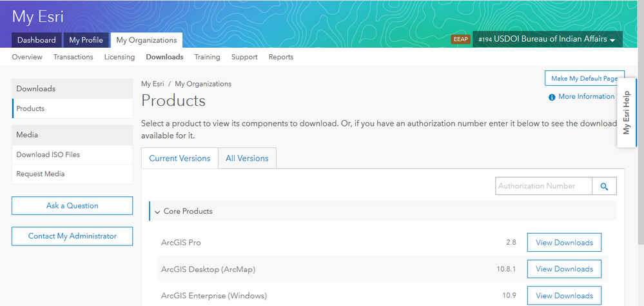Click the Ask a Question button
Viewport: 644px width, 306px height.
click(72, 206)
